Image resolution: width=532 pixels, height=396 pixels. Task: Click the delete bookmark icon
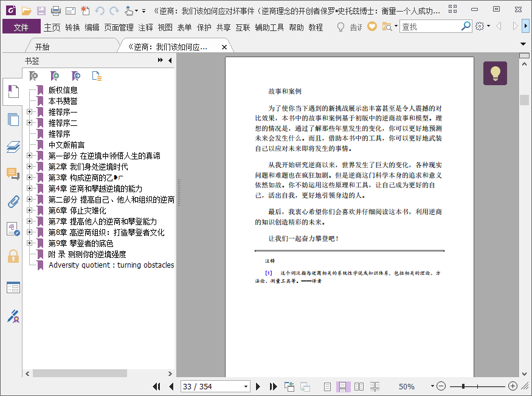point(33,76)
